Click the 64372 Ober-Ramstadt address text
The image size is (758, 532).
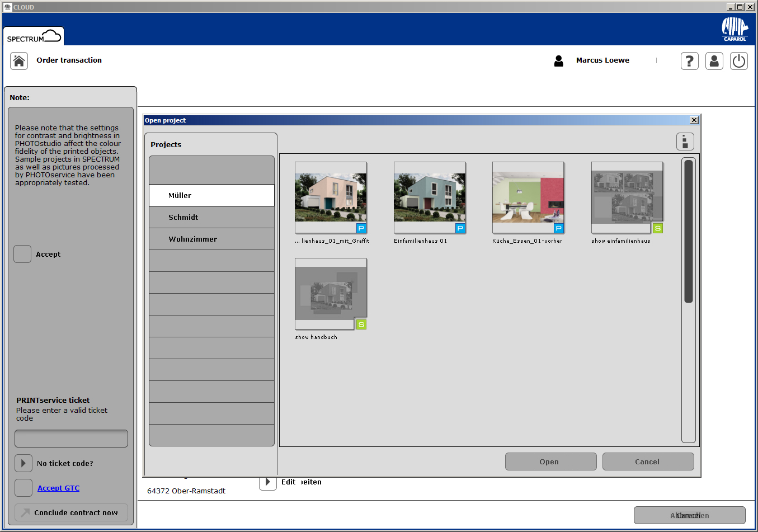(186, 491)
